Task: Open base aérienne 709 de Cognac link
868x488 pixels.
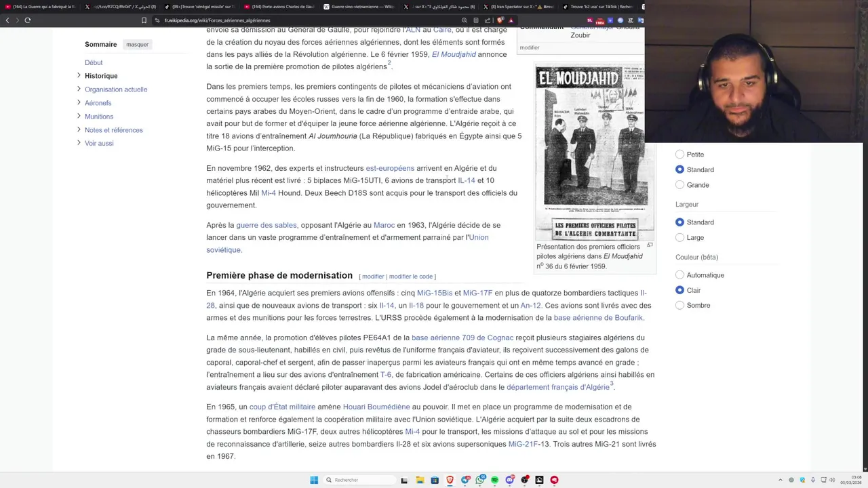Action: point(462,338)
